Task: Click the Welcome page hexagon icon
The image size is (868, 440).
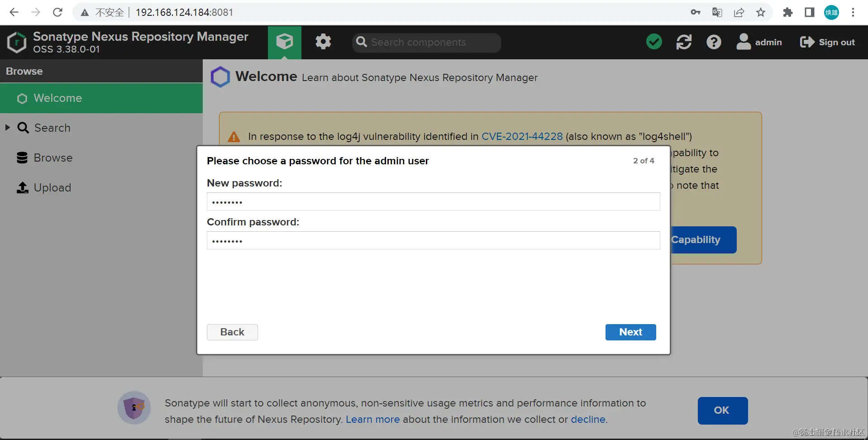Action: [220, 77]
